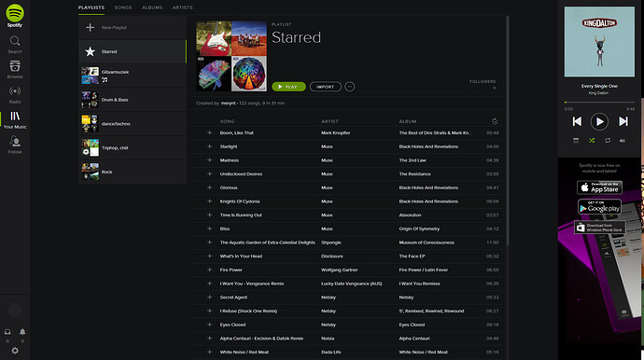Image resolution: width=644 pixels, height=360 pixels.
Task: Add Undisclosed Desires via plus icon
Action: pos(209,173)
